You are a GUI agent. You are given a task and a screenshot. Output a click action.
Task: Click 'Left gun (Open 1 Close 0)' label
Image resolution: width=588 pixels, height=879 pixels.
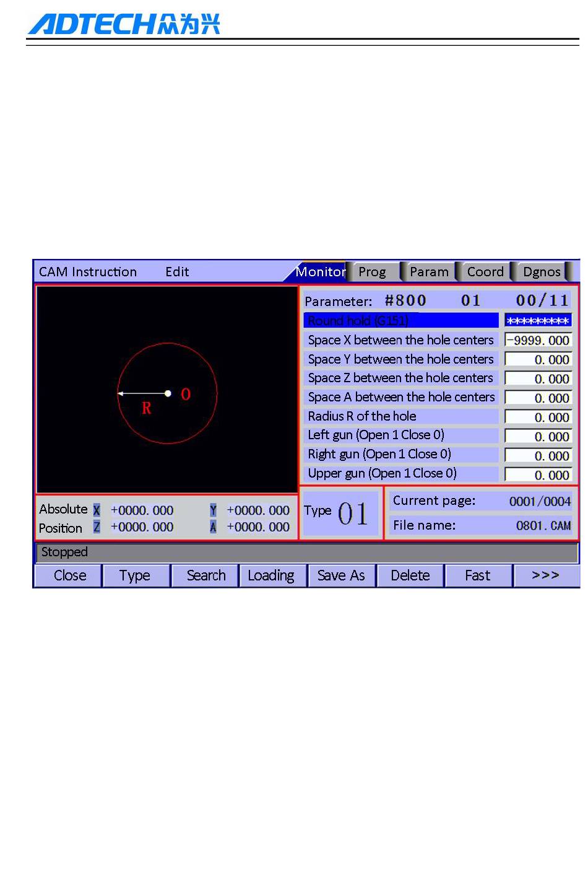point(376,435)
